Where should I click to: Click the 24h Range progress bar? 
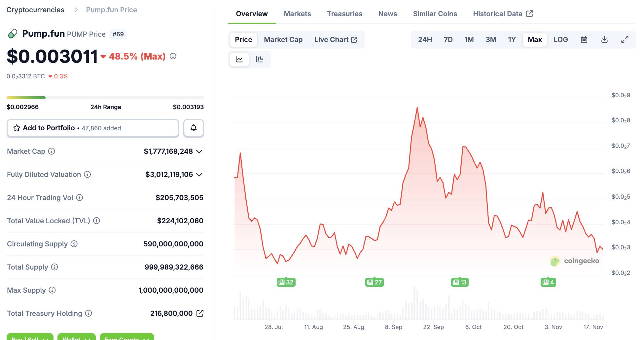105,98
